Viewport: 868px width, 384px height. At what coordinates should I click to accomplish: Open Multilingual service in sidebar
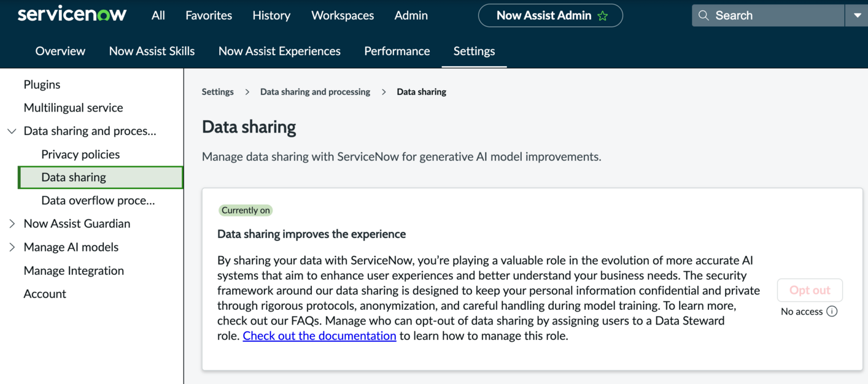pyautogui.click(x=73, y=107)
